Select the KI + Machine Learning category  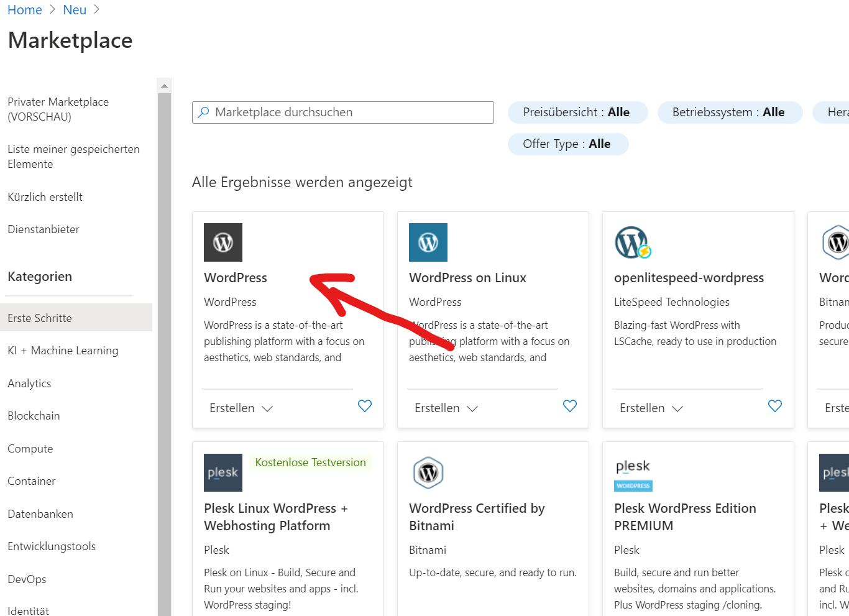[x=63, y=351]
